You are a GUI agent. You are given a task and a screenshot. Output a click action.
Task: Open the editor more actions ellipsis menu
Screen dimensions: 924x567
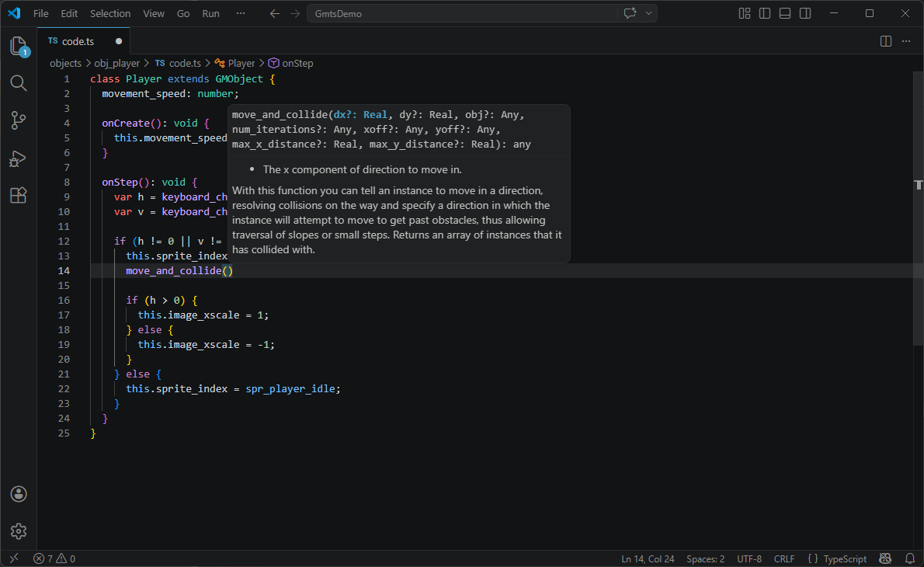906,40
